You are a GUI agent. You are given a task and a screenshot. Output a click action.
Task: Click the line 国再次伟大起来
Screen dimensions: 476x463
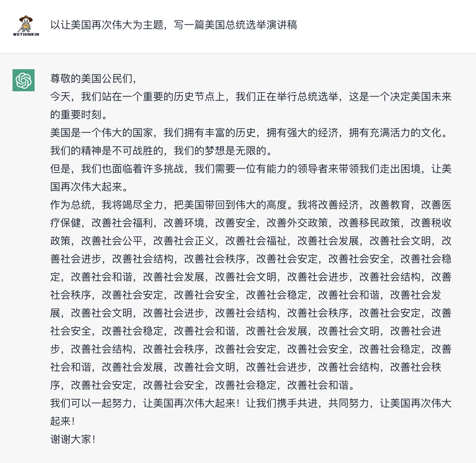coord(90,187)
